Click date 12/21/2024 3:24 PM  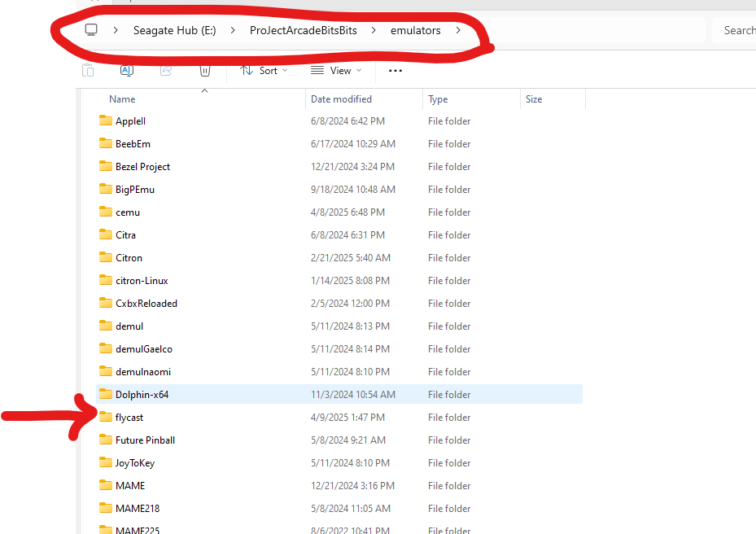(x=353, y=166)
